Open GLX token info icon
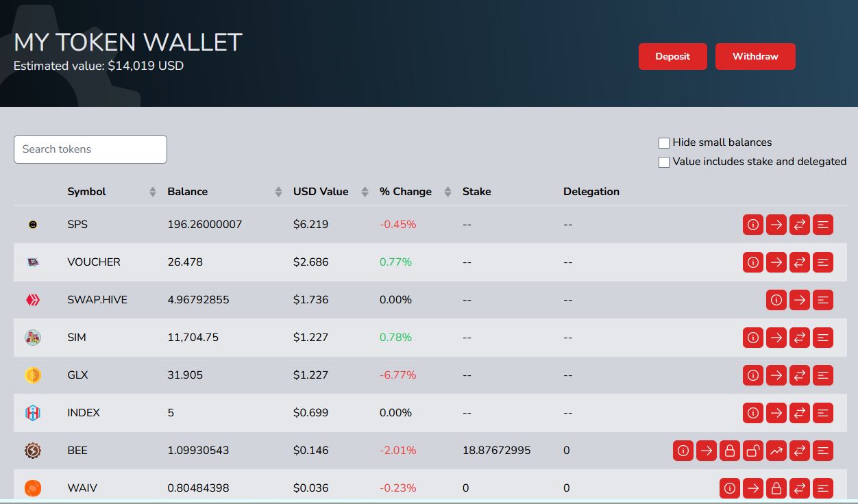 753,375
